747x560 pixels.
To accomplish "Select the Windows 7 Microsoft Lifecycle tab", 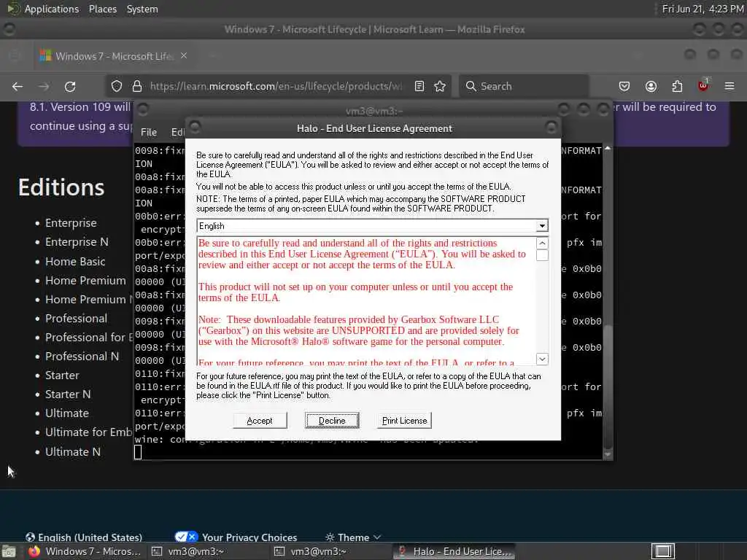I will pos(115,56).
